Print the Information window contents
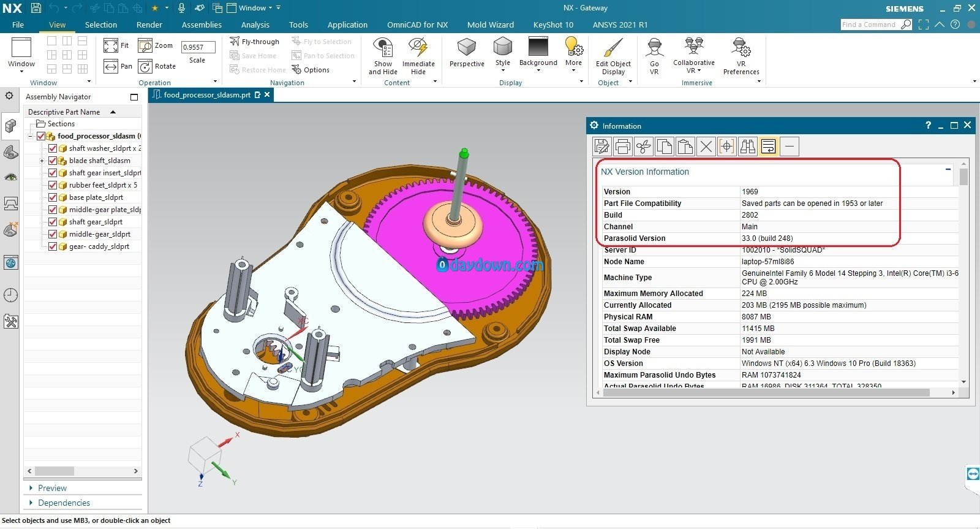Viewport: 980px width, 529px height. [622, 147]
